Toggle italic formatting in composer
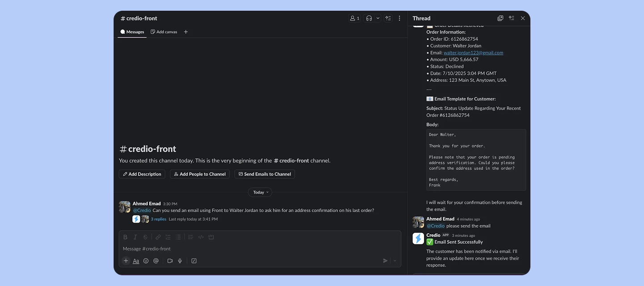Viewport: 644px width, 286px height. click(x=135, y=237)
